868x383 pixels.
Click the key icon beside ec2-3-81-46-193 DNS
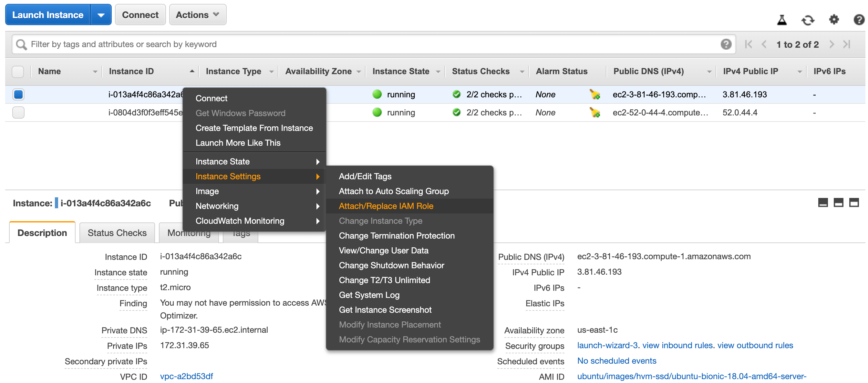point(595,94)
